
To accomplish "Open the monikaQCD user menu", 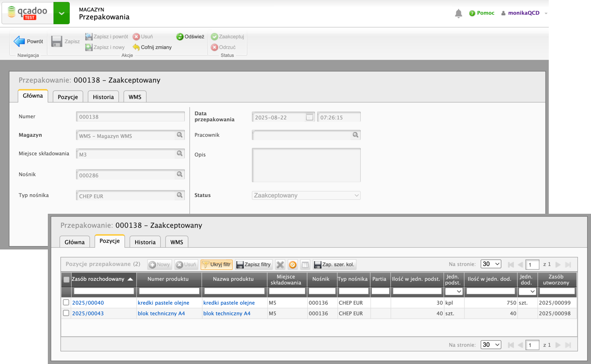I will [524, 13].
